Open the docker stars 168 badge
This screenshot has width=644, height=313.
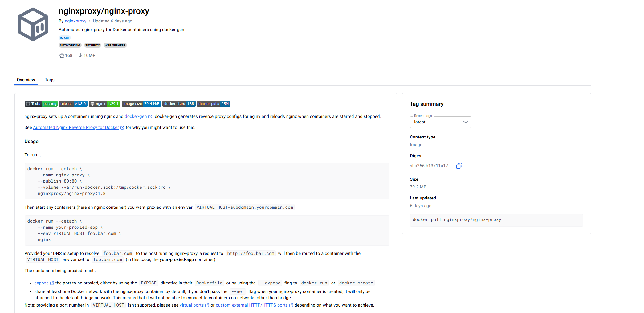tap(179, 104)
